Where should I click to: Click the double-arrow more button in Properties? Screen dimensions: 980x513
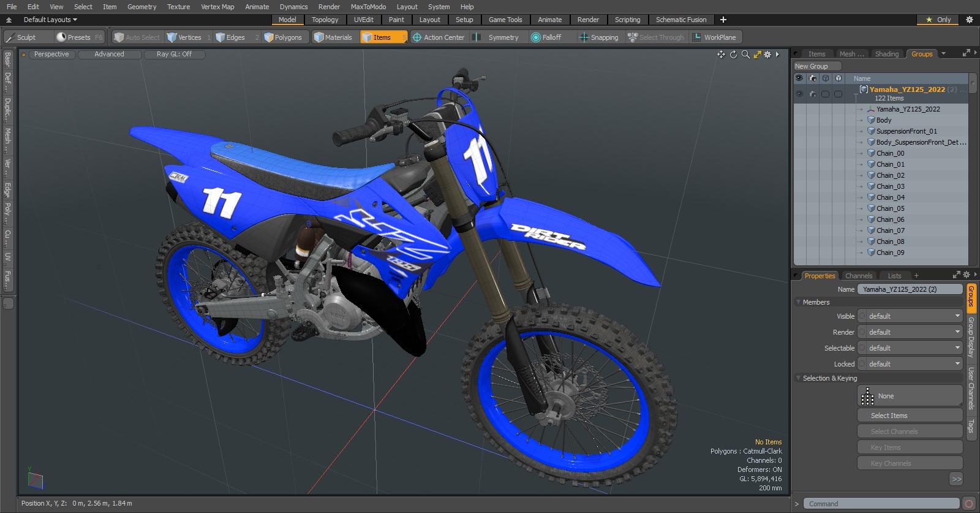(x=956, y=479)
